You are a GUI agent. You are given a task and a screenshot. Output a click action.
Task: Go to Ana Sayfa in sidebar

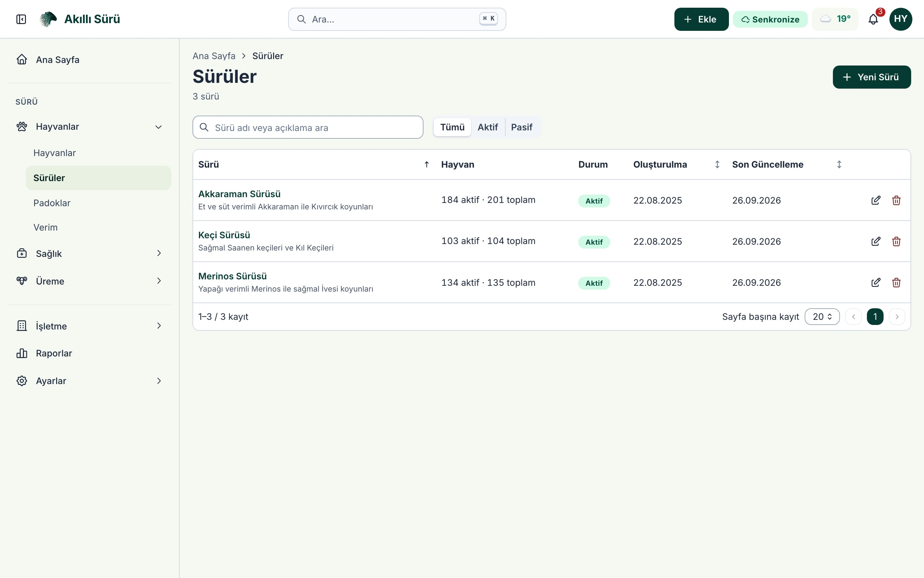click(89, 60)
